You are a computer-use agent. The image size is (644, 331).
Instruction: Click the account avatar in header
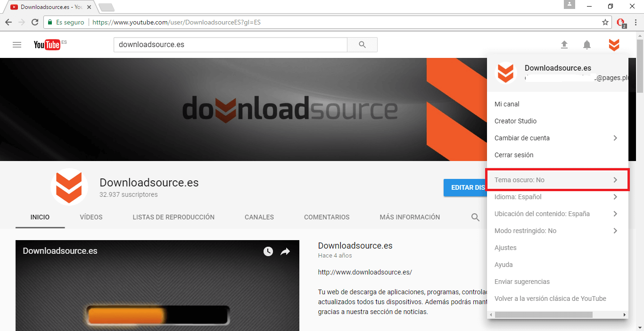613,45
